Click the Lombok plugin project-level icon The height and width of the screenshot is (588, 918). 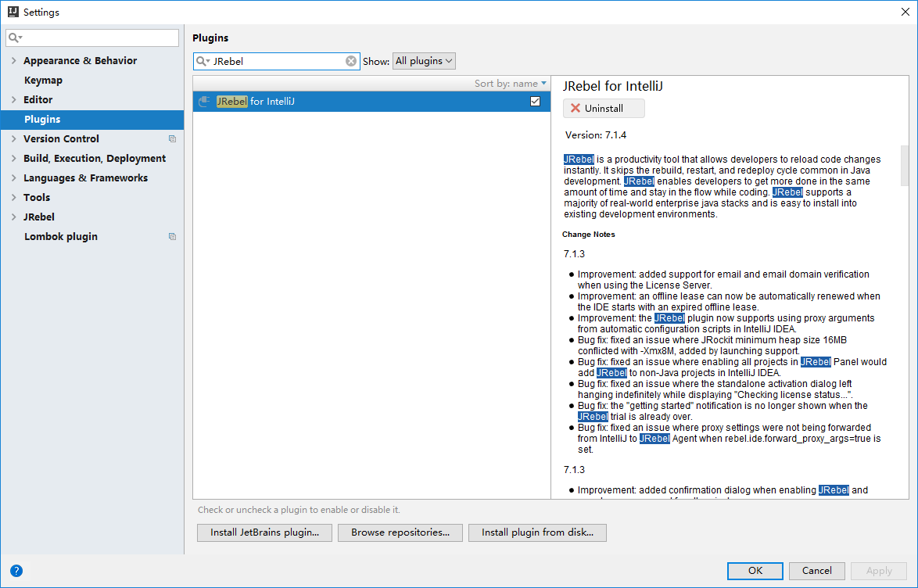click(x=173, y=237)
